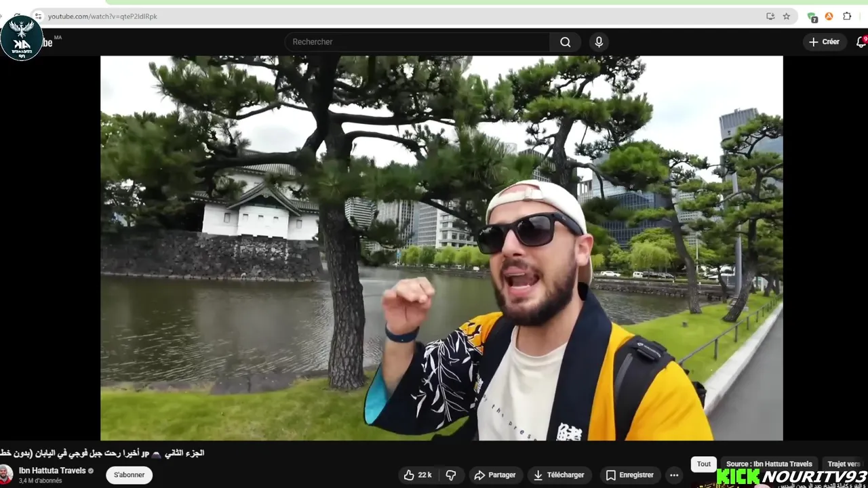This screenshot has height=488, width=868.
Task: Subscribe with the S'abonner button
Action: 129,475
